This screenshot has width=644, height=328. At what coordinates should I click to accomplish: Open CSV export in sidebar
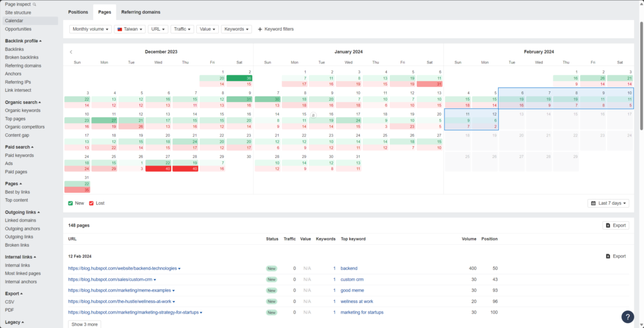[x=9, y=302]
